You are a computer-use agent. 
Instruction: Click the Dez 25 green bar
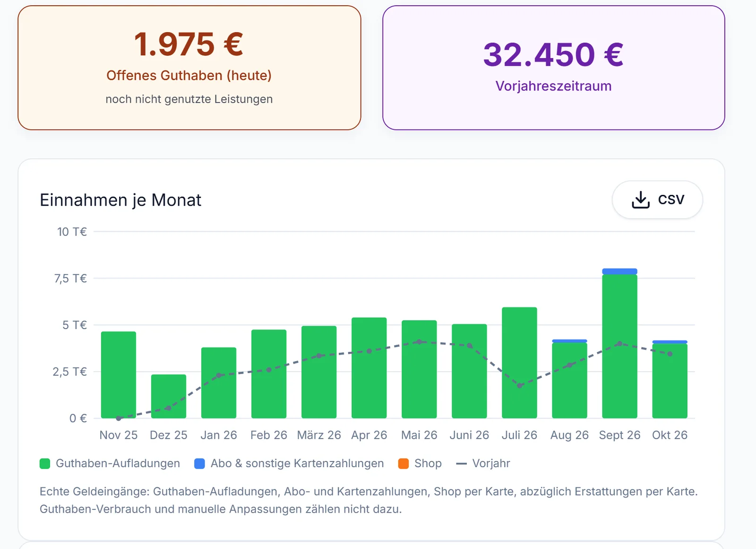click(169, 396)
